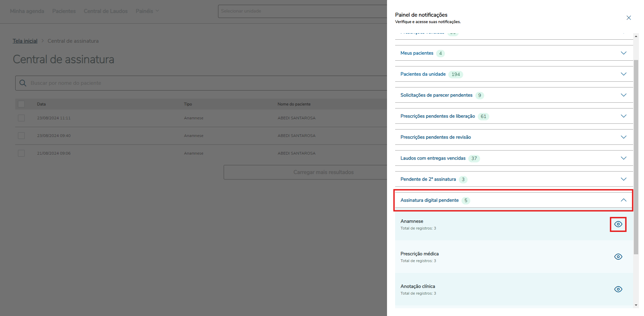Image resolution: width=644 pixels, height=316 pixels.
Task: View Anotação clínica records eye icon
Action: [x=618, y=289]
